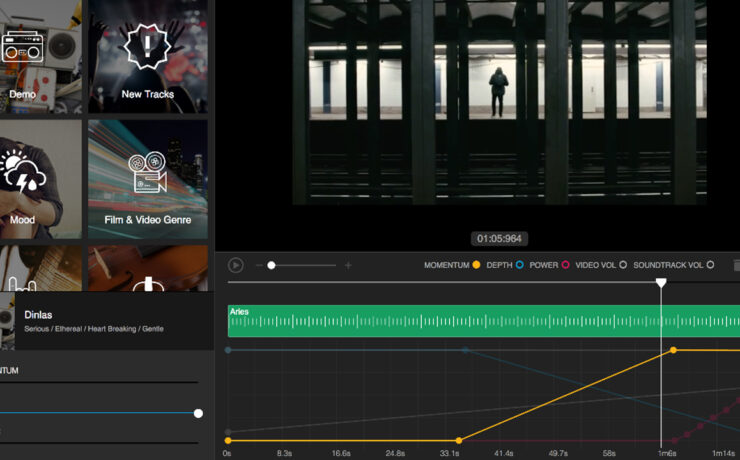Open the New Tracks category tile

pos(148,56)
